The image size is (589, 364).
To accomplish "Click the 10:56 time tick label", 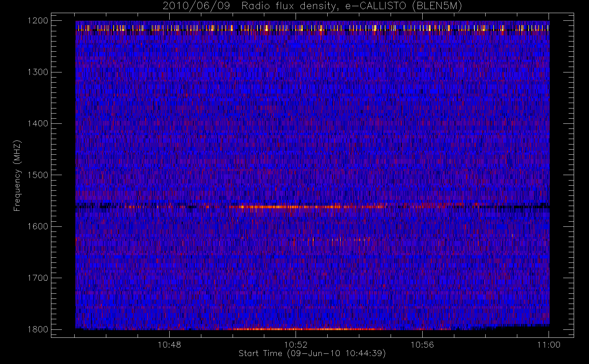I will [422, 345].
